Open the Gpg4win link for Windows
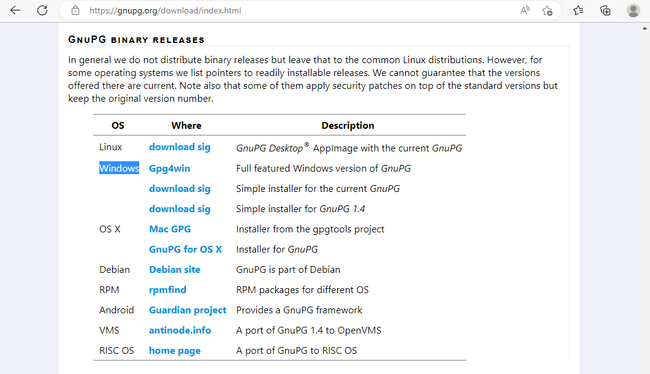Viewport: 650px width, 374px height. (x=170, y=168)
